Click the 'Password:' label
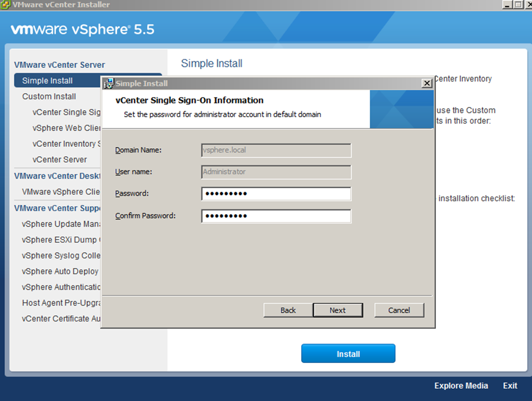 (x=132, y=193)
